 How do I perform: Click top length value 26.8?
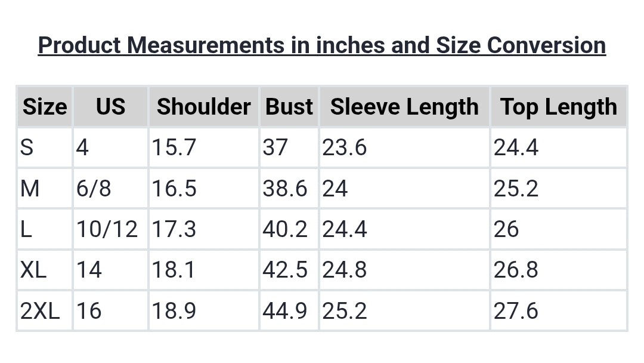516,270
